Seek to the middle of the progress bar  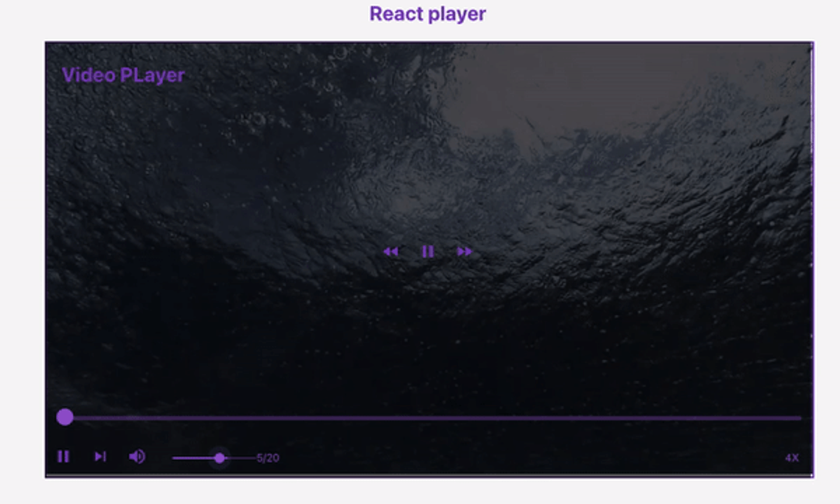(429, 418)
